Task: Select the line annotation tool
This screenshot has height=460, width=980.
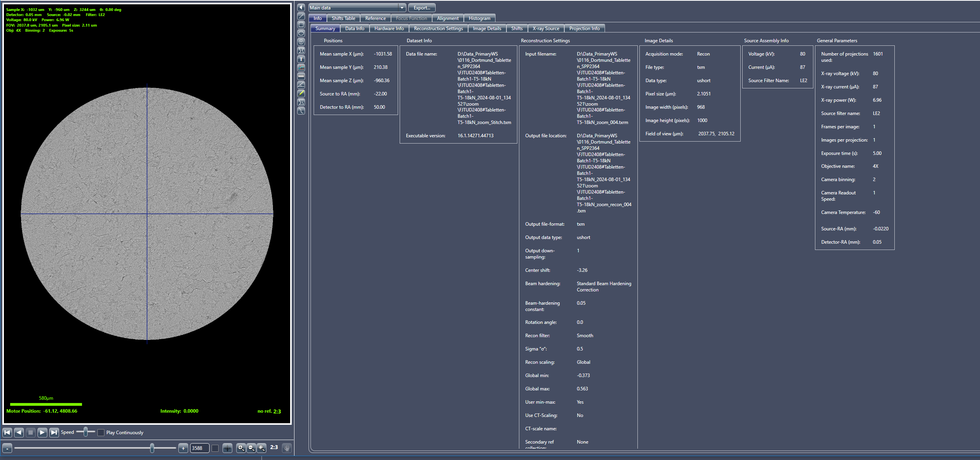Action: 301,16
